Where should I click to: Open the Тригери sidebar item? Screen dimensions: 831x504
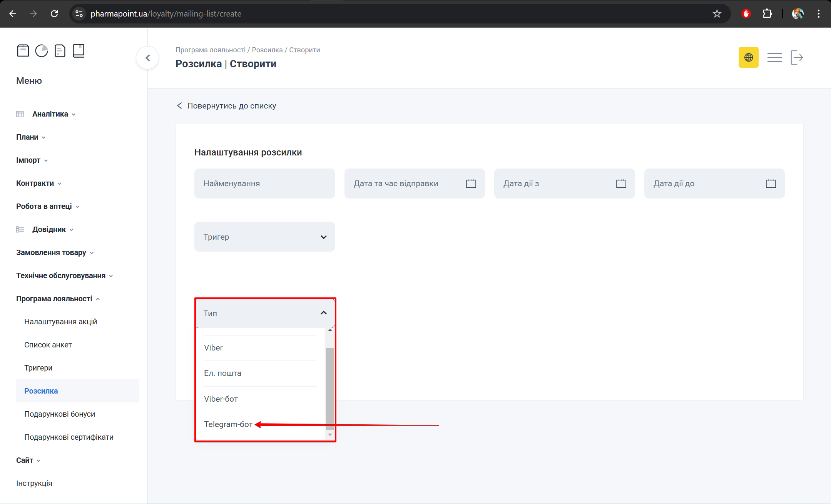click(x=38, y=368)
